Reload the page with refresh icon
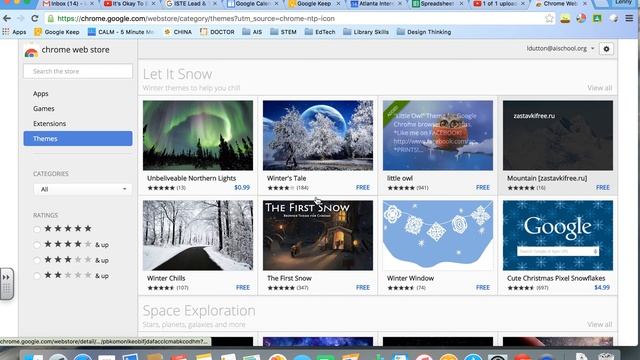 [35, 18]
